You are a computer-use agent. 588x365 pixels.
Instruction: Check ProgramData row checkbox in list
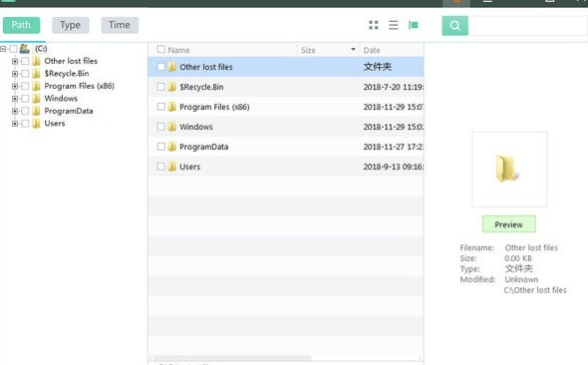(x=161, y=147)
